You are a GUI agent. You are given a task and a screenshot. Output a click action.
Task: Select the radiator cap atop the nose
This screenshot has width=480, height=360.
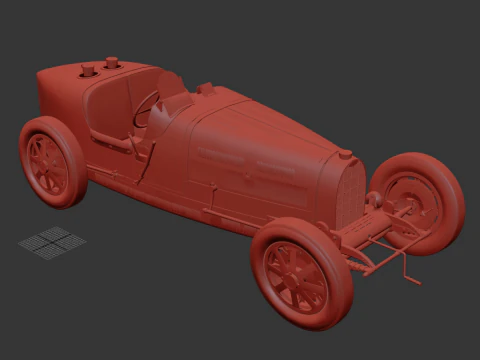(346, 154)
